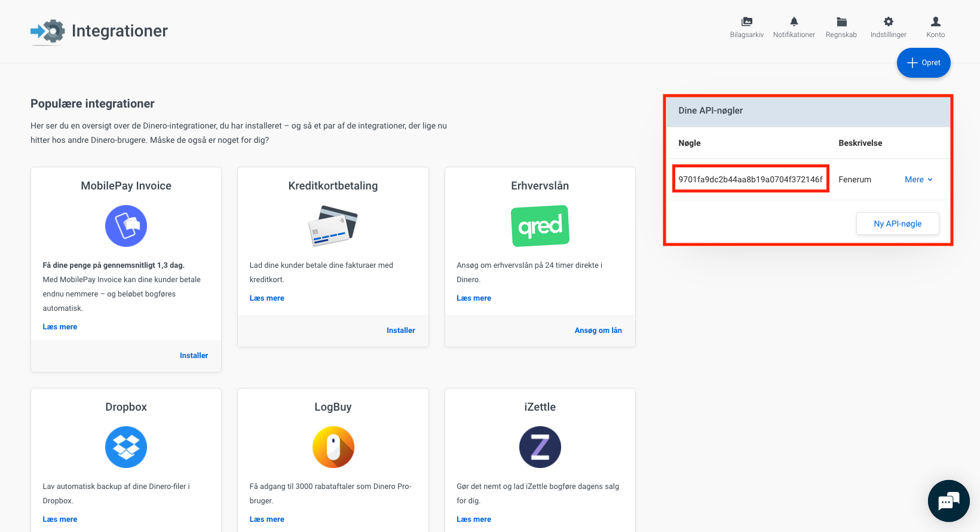Viewport: 980px width, 532px height.
Task: Click the Fenerum description text
Action: tap(855, 179)
